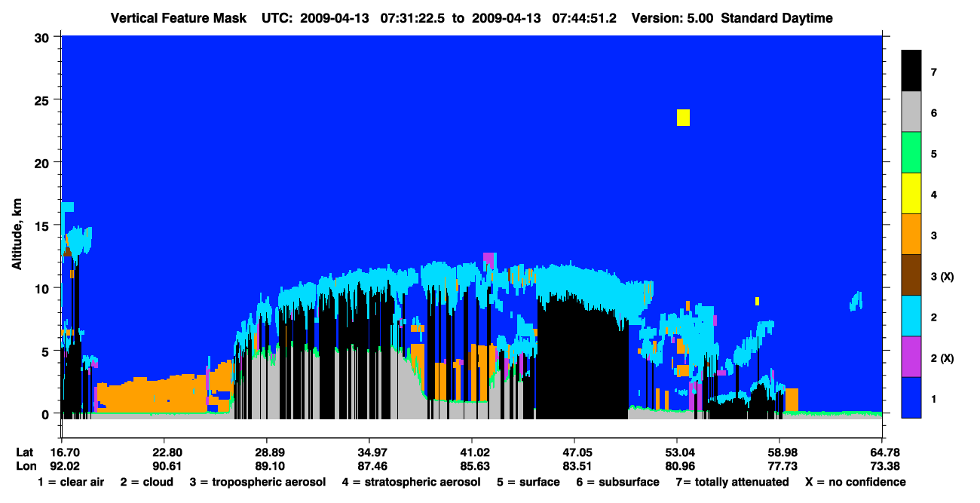Click the colorbar label 5
Image resolution: width=980 pixels, height=503 pixels.
(934, 154)
